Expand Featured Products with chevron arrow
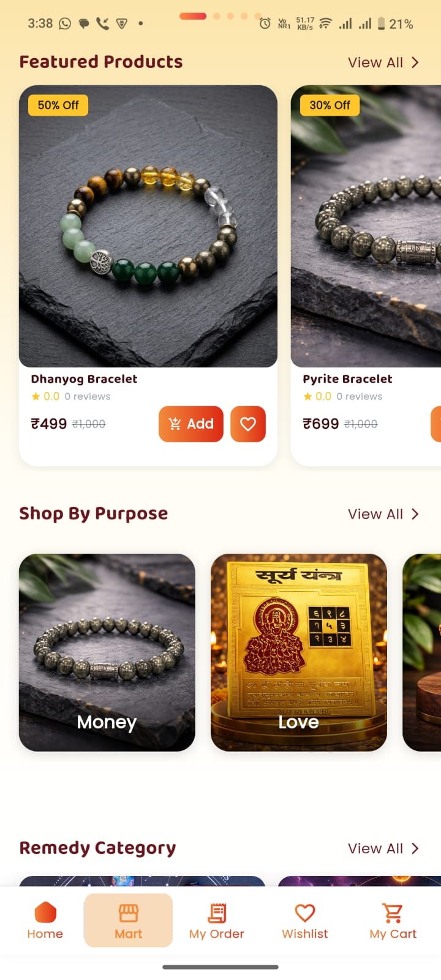This screenshot has width=441, height=980. coord(415,62)
